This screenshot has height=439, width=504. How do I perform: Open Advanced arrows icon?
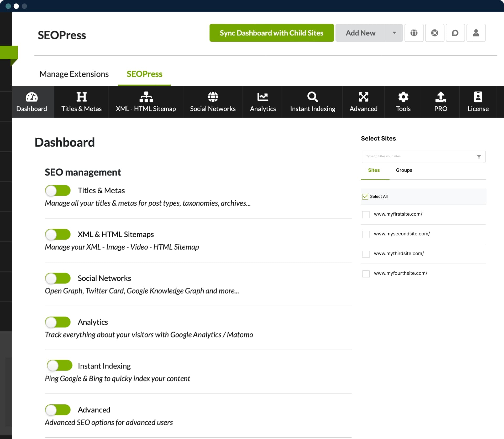click(x=364, y=97)
